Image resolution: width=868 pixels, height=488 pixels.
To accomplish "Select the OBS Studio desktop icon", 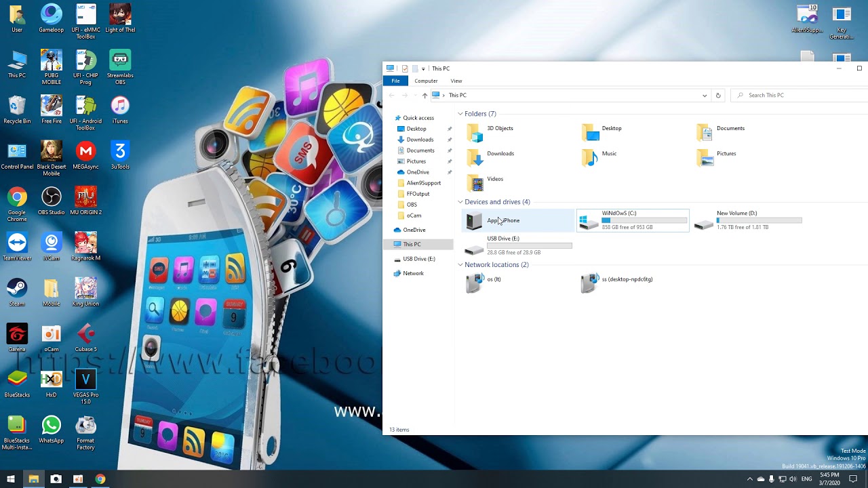I will pyautogui.click(x=52, y=201).
